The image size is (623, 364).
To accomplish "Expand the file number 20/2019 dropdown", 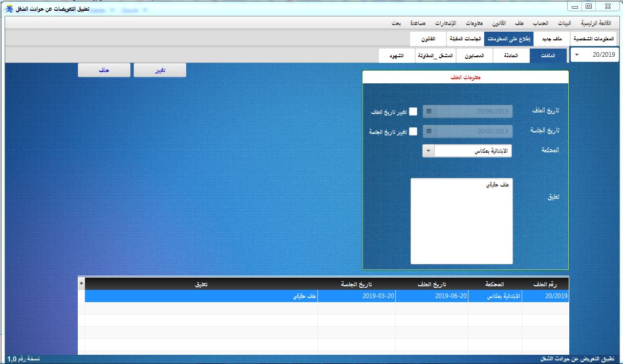I will (577, 55).
